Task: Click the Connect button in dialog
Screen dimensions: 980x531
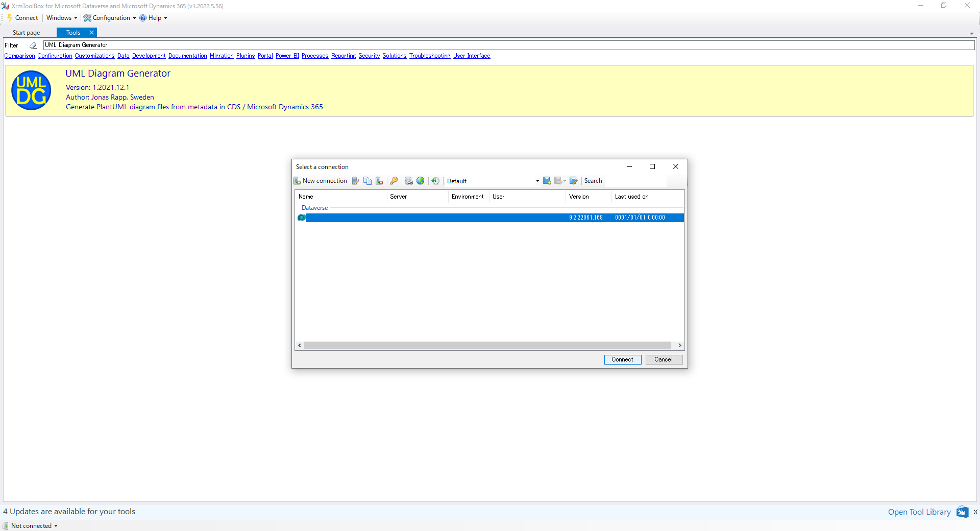Action: tap(622, 359)
